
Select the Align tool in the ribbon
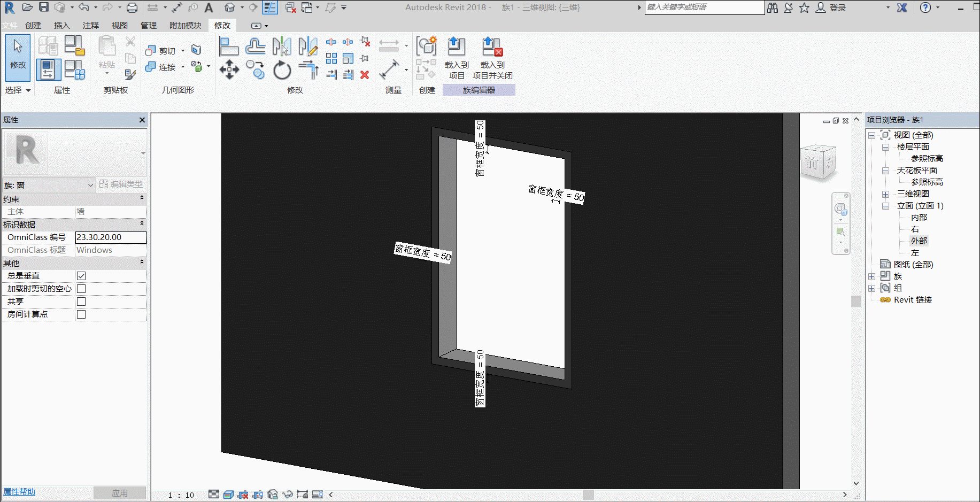228,47
